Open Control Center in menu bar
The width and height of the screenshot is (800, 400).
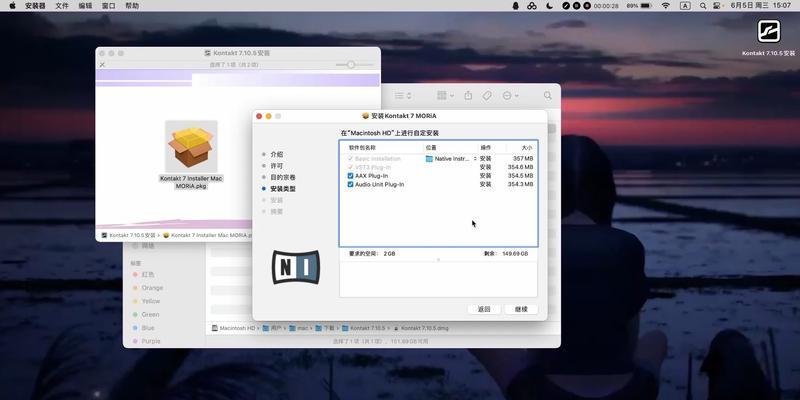click(x=717, y=6)
